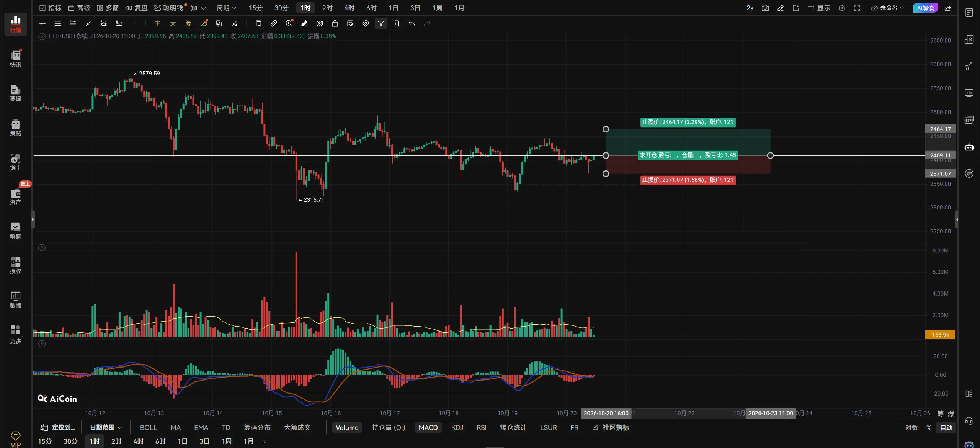Click the stop-loss handle at 2371.07
The width and height of the screenshot is (980, 448).
click(x=606, y=174)
